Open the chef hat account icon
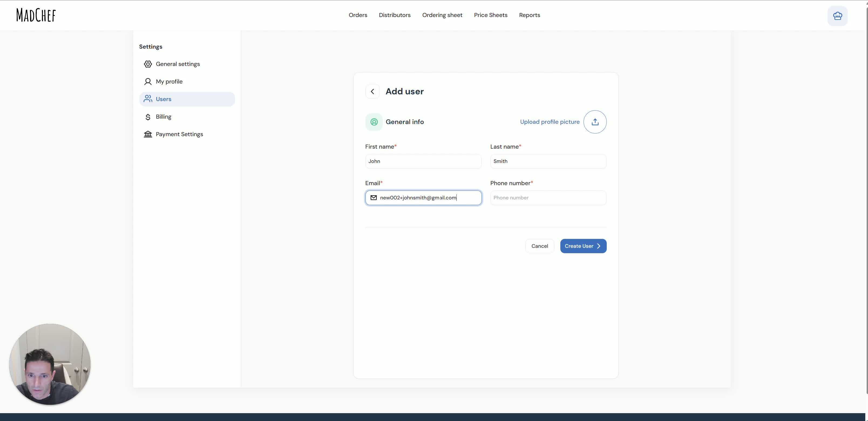Screen dimensions: 868x421 click(x=837, y=16)
